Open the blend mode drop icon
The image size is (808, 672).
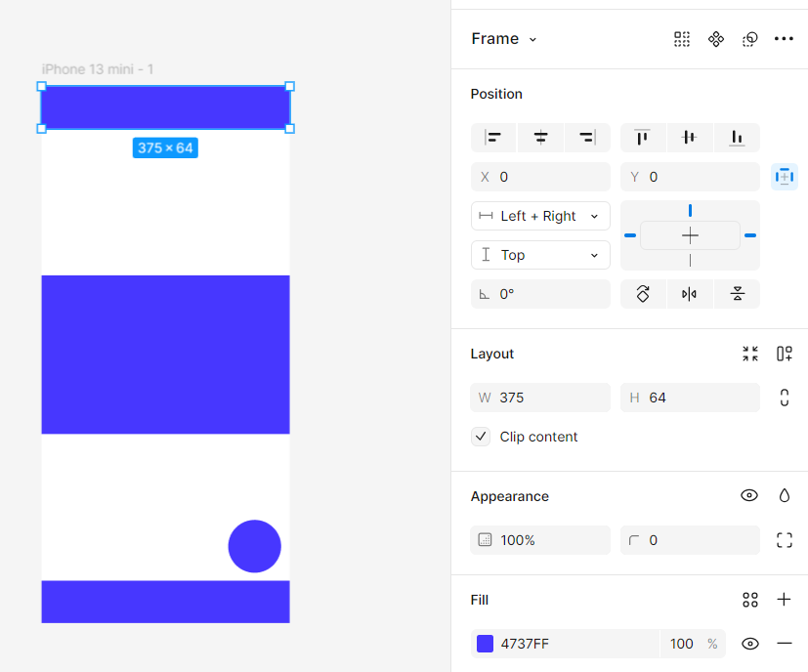[x=785, y=496]
